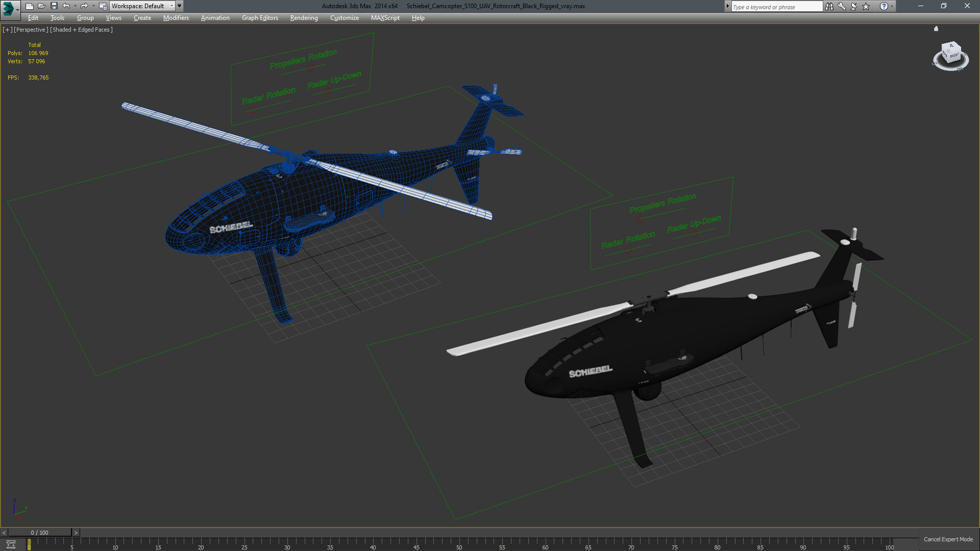Restore down the 3ds Max window
The height and width of the screenshot is (551, 980).
(x=944, y=6)
